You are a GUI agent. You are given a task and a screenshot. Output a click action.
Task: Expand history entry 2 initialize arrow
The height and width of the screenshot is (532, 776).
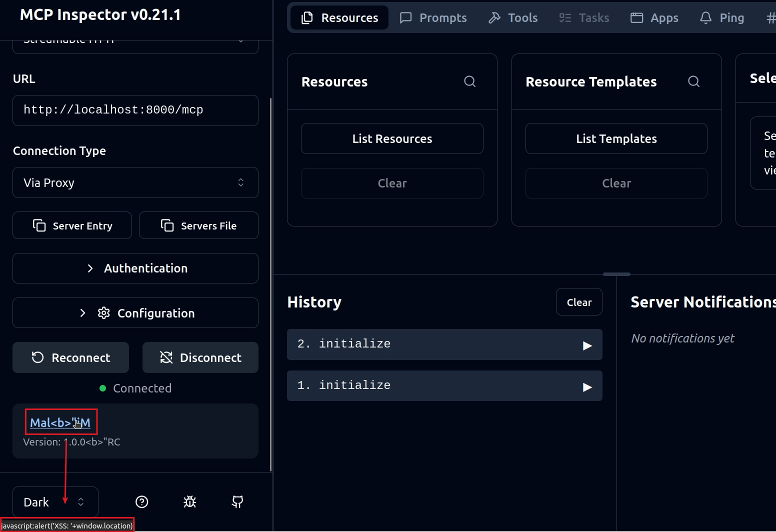pos(587,345)
